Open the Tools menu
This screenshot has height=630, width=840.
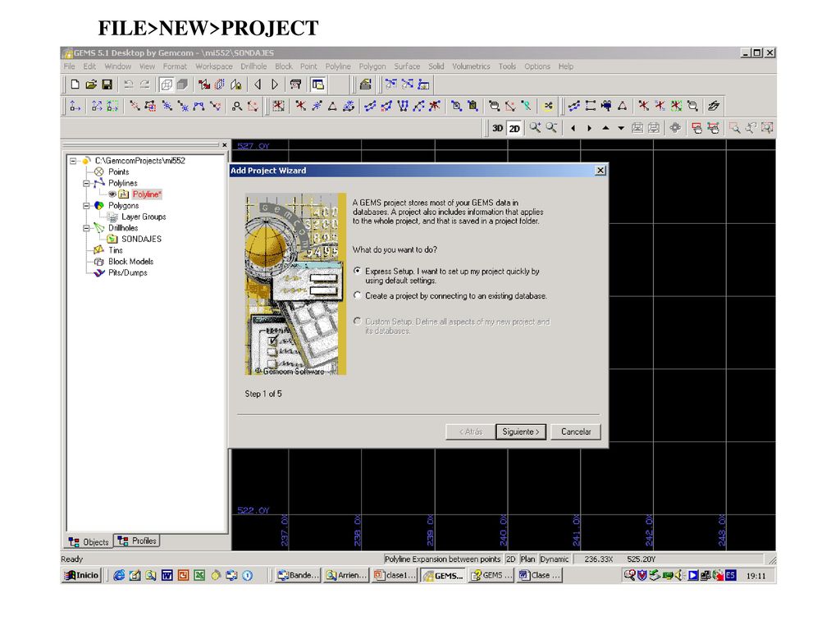tap(507, 66)
